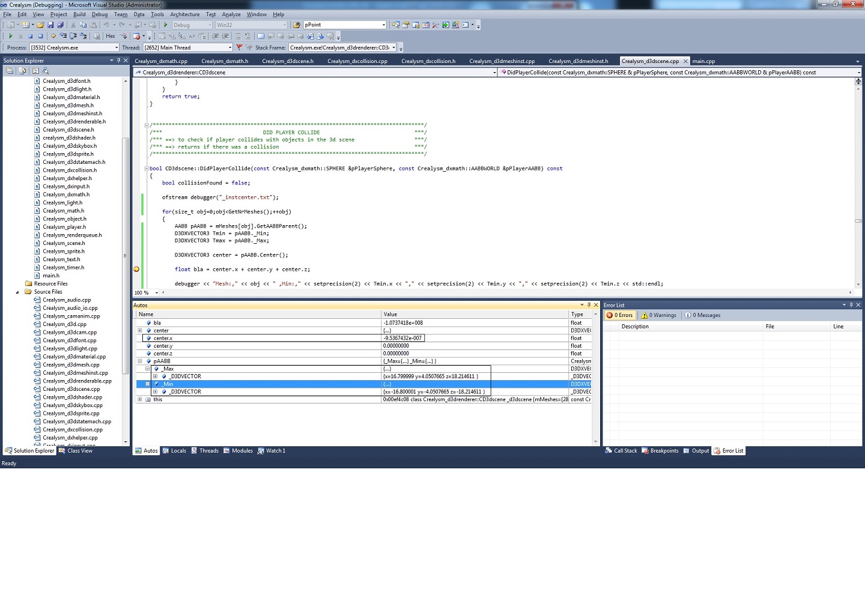865x616 pixels.
Task: Click Continue debugging play icon
Action: (11, 36)
